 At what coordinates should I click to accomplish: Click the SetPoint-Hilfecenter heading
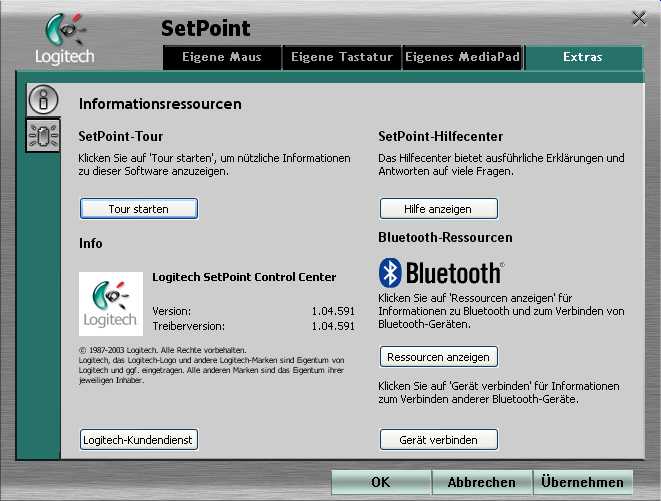441,136
